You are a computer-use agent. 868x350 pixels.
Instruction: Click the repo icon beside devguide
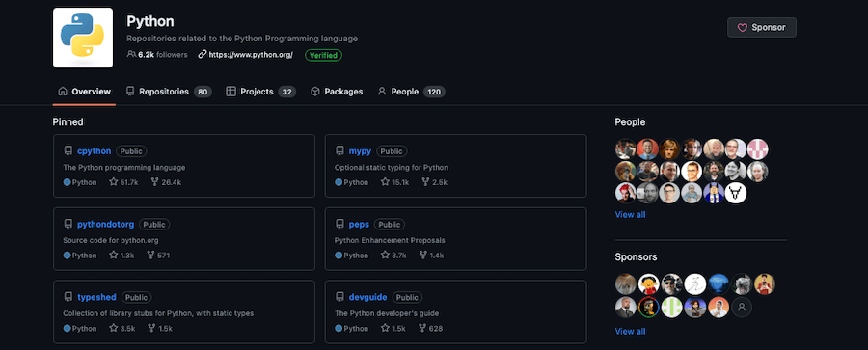(x=339, y=297)
